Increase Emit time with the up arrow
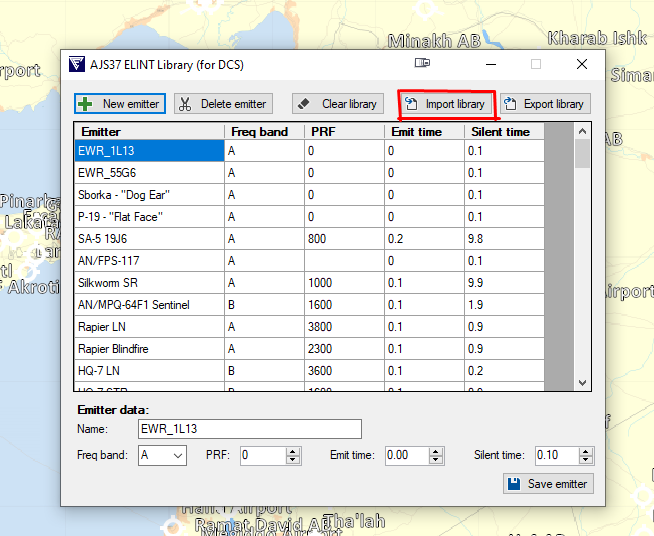 (435, 452)
